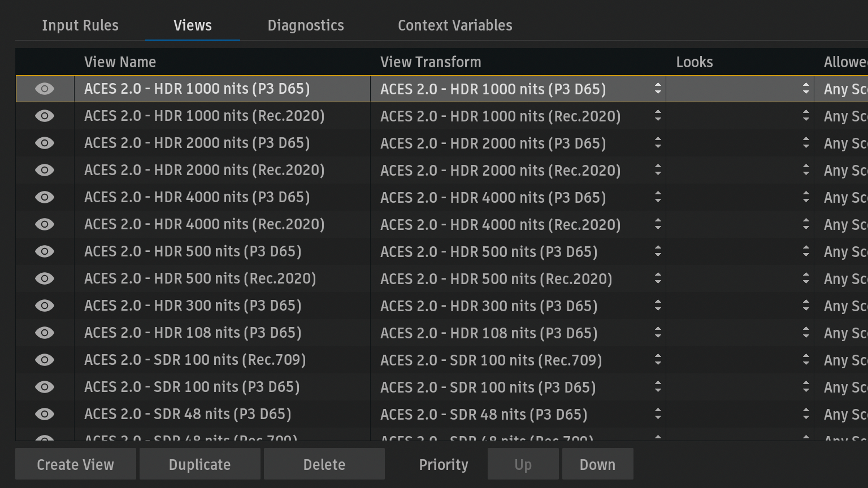Hide the HDR 2000 nits (Rec.2020) view
The image size is (868, 488).
45,170
